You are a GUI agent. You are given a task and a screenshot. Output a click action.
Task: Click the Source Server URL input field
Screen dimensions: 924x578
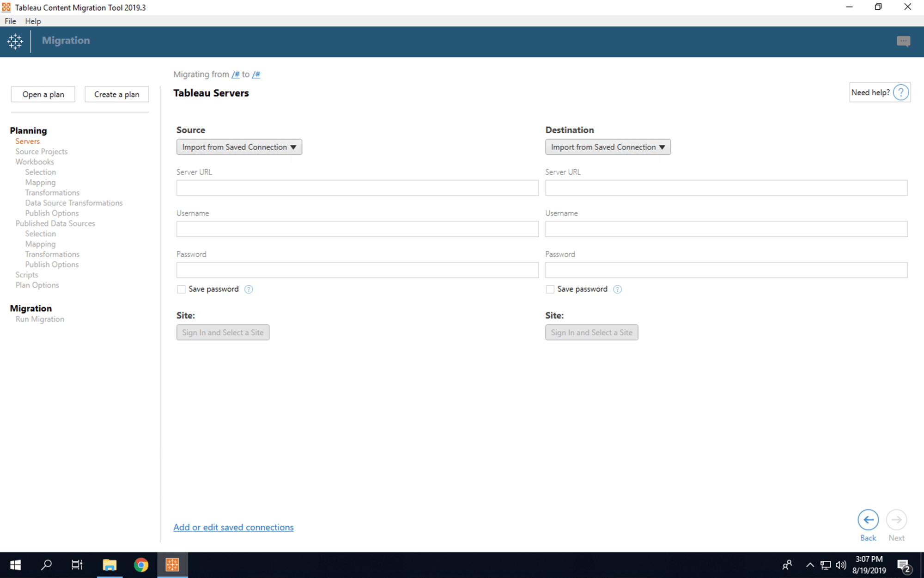tap(357, 188)
